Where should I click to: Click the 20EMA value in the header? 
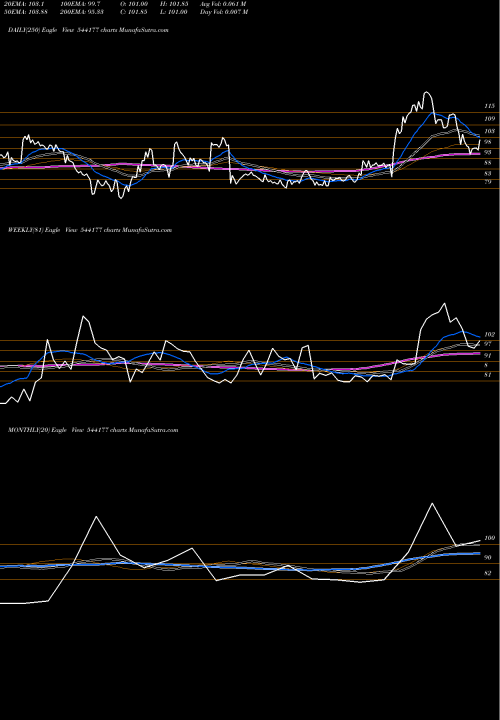coord(23,4)
